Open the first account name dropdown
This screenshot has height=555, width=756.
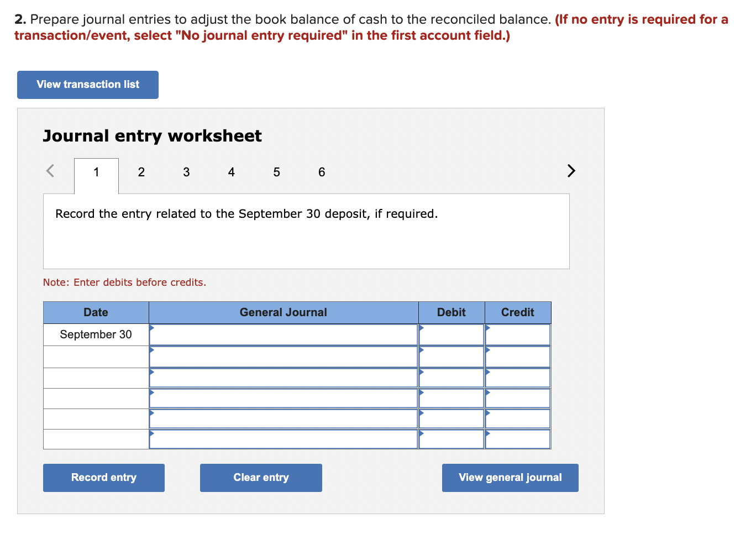[x=283, y=334]
